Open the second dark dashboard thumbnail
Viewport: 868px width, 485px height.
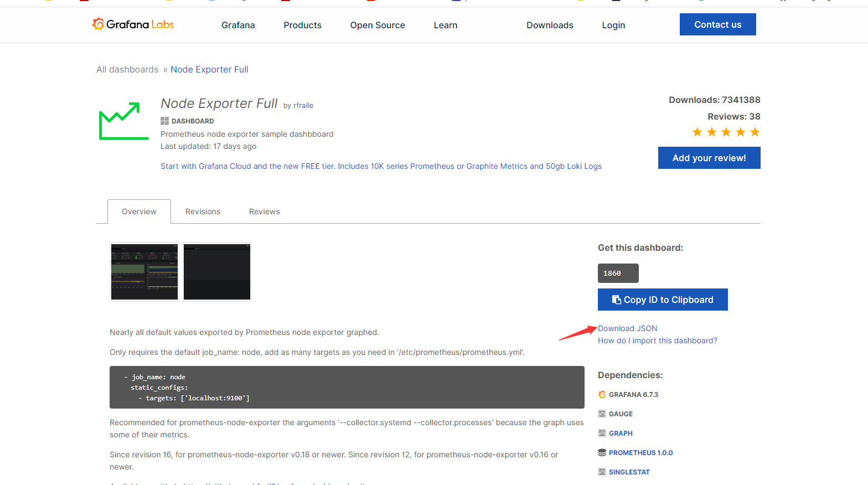[x=217, y=272]
